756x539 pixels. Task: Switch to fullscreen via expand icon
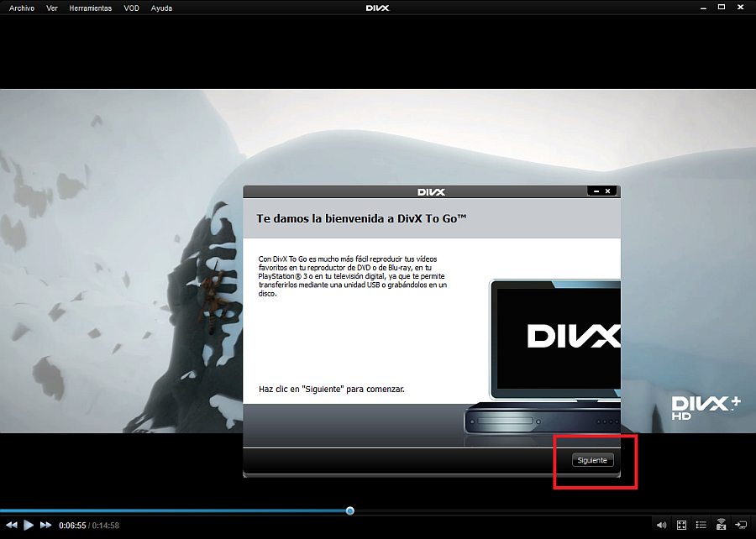(x=681, y=525)
